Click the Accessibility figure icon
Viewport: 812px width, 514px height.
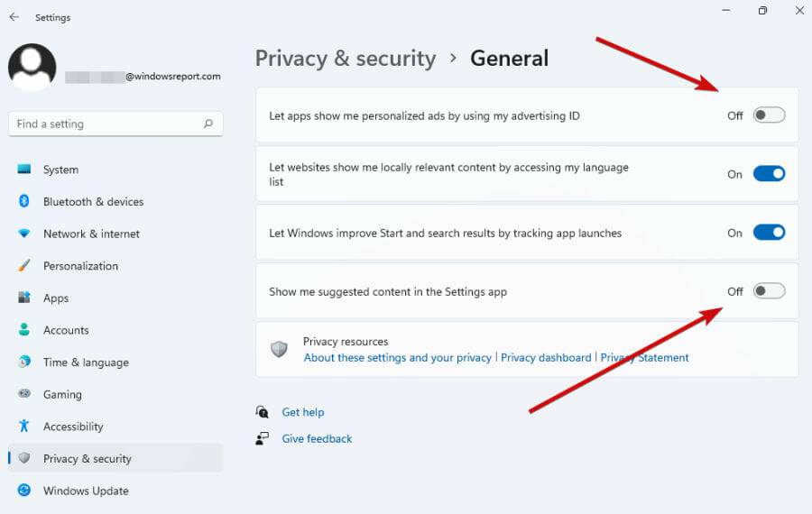pos(24,427)
